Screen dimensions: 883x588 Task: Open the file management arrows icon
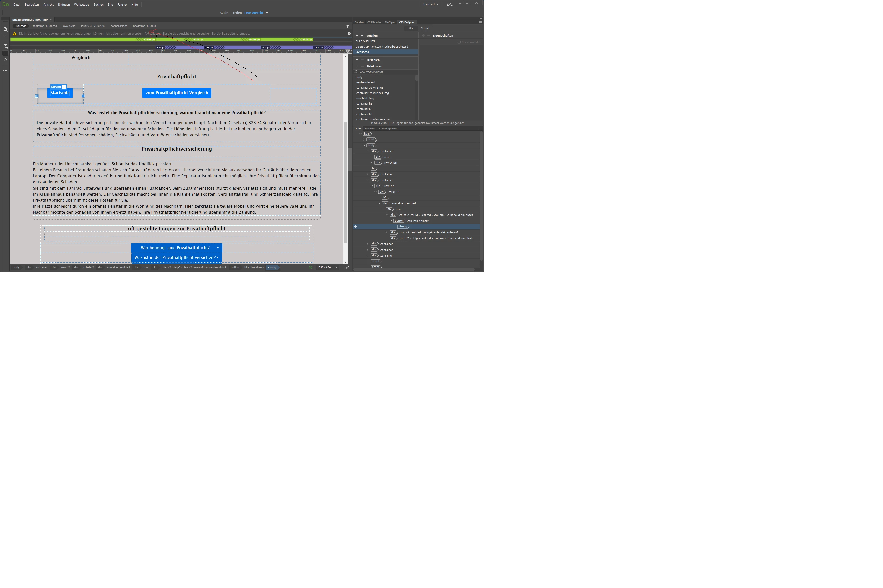tap(5, 36)
